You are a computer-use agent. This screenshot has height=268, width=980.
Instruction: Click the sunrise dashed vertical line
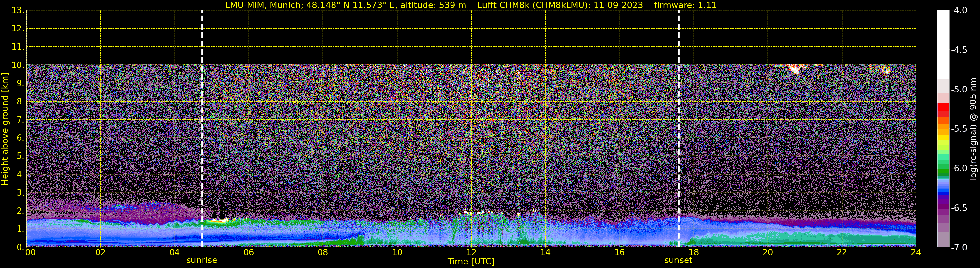pos(202,129)
